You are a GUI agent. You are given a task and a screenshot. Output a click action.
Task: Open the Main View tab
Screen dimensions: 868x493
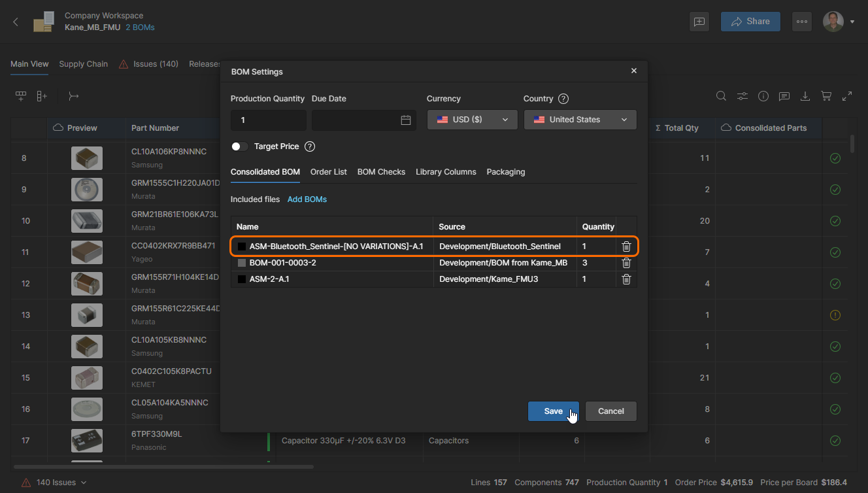tap(29, 64)
